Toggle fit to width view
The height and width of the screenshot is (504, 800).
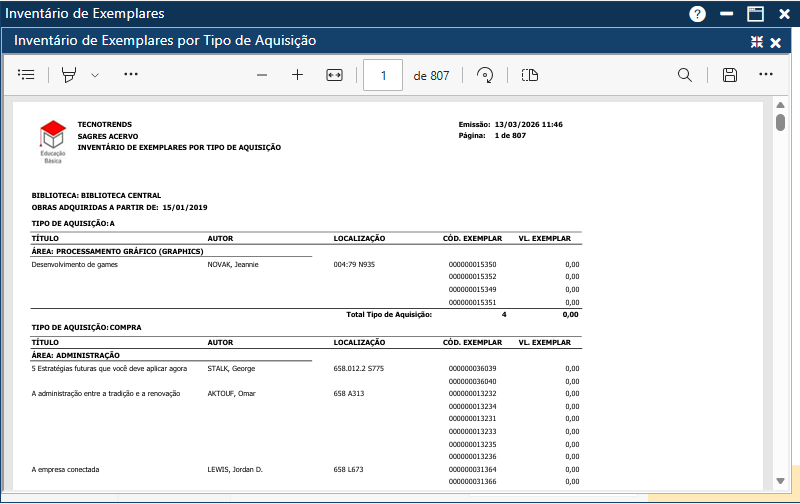point(334,75)
